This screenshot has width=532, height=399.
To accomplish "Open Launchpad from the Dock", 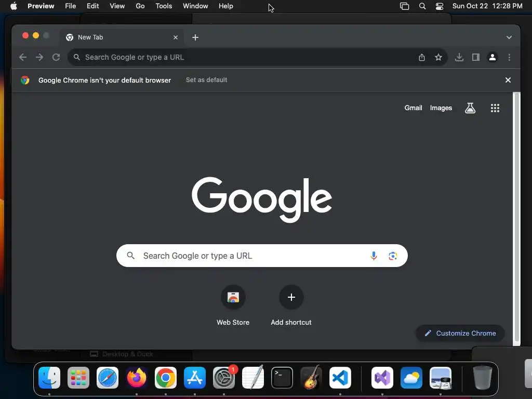I will [78, 378].
